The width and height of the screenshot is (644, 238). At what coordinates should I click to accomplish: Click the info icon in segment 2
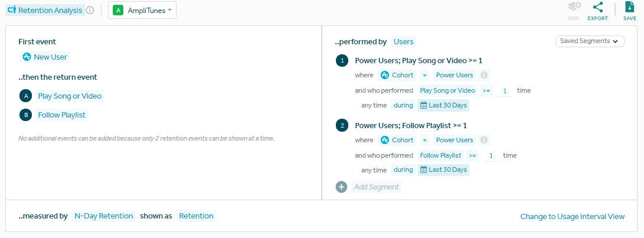[x=484, y=140]
